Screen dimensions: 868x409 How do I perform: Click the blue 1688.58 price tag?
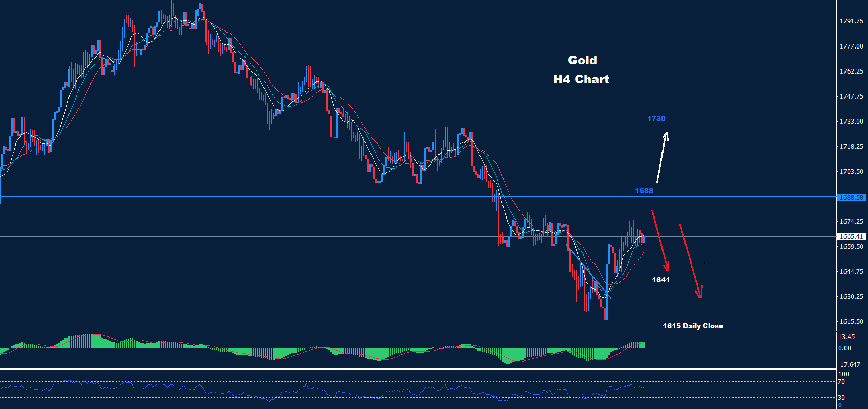pos(851,197)
